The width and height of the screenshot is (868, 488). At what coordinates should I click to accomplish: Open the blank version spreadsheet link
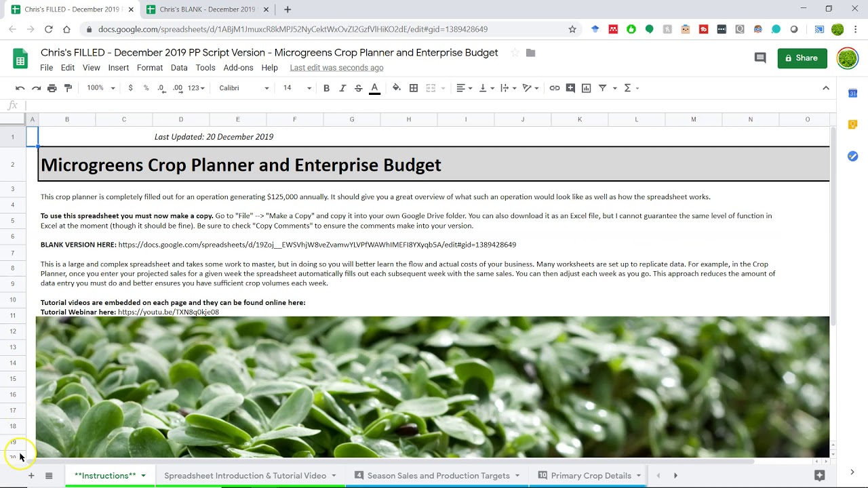pyautogui.click(x=317, y=245)
